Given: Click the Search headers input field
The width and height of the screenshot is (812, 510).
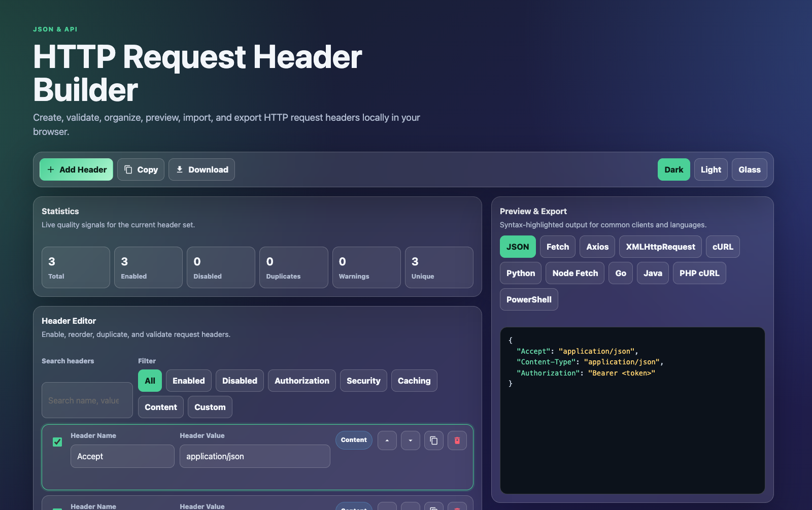Looking at the screenshot, I should 87,400.
